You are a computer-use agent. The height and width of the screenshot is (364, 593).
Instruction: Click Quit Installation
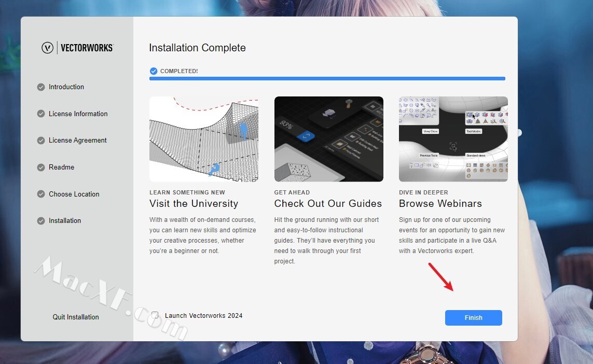(76, 317)
